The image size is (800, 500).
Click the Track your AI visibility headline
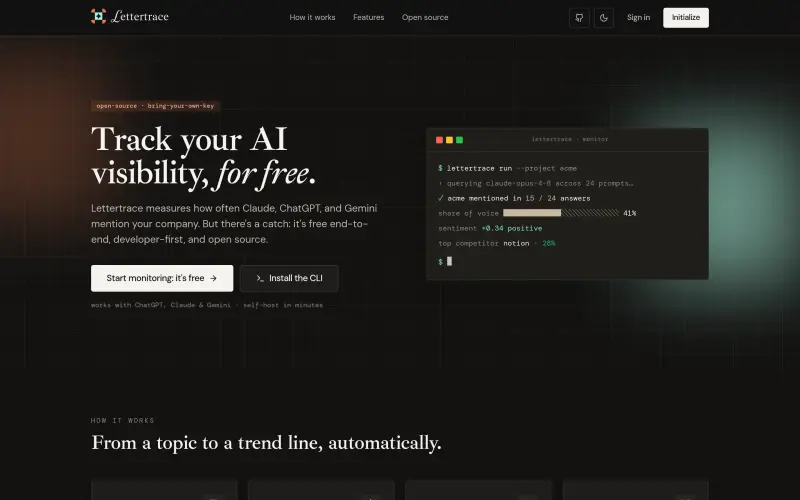point(204,157)
